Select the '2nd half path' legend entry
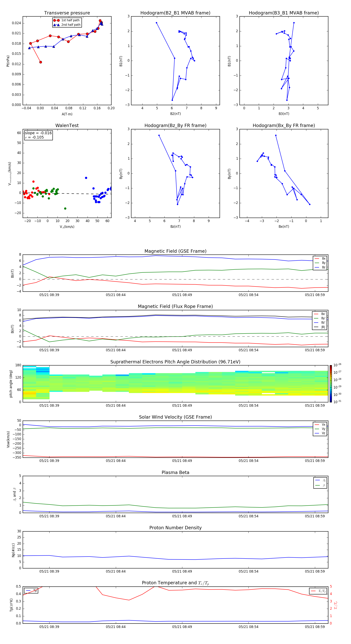Image resolution: width=351 pixels, height=644 pixels. pos(67,25)
